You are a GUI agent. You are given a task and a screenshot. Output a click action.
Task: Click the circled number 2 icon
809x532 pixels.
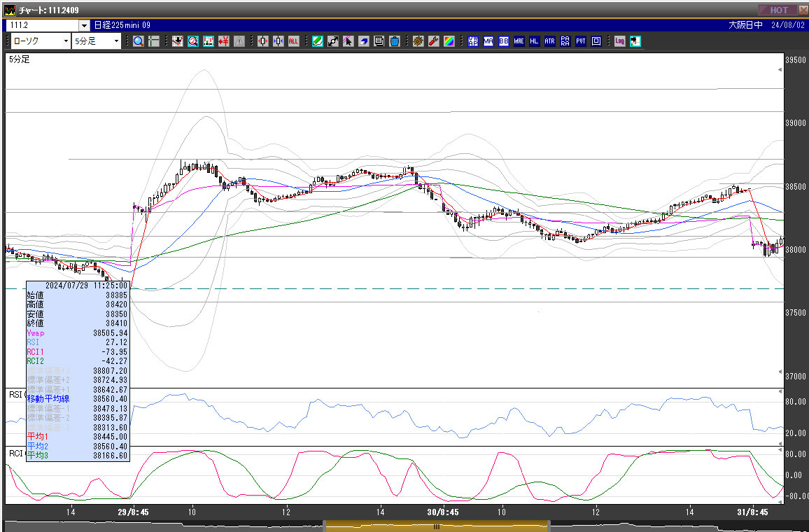click(193, 41)
